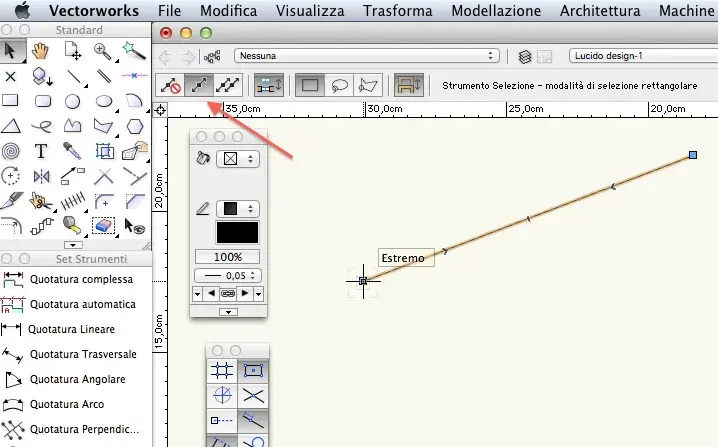Image resolution: width=718 pixels, height=447 pixels.
Task: Open the line thickness 0,05 dropdown
Action: pyautogui.click(x=229, y=275)
